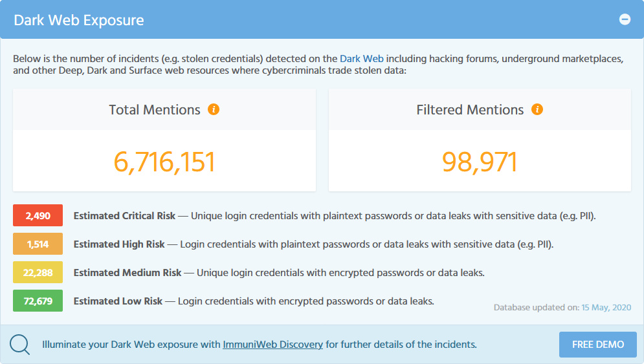This screenshot has height=364, width=644.
Task: Open the ImmuniWeb Discovery link
Action: click(272, 345)
